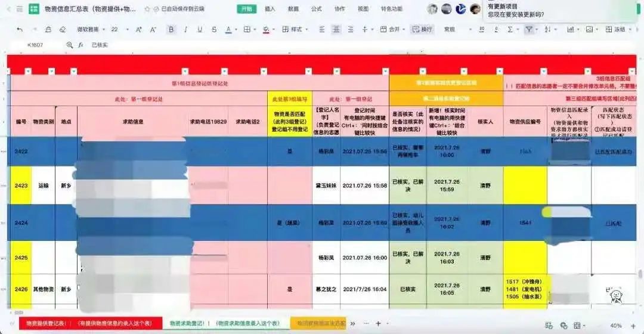
Task: Open the 特色功能 special features tab
Action: point(391,8)
